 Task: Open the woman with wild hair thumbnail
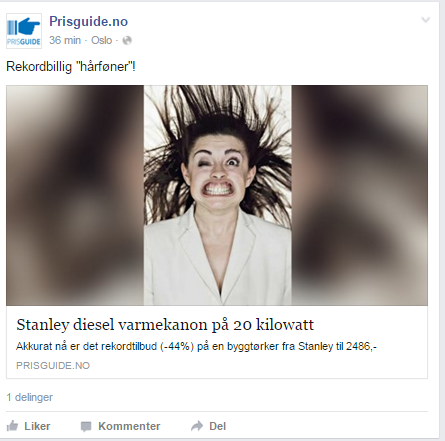(218, 195)
